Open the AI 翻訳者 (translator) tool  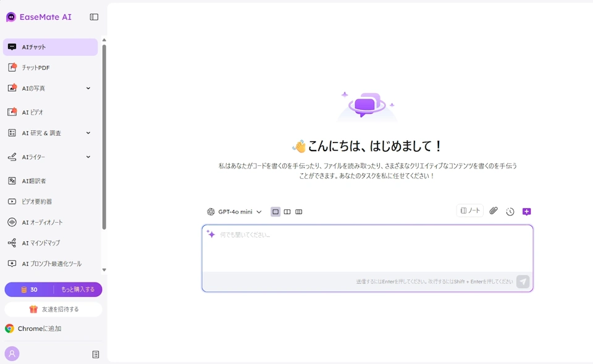coord(34,180)
